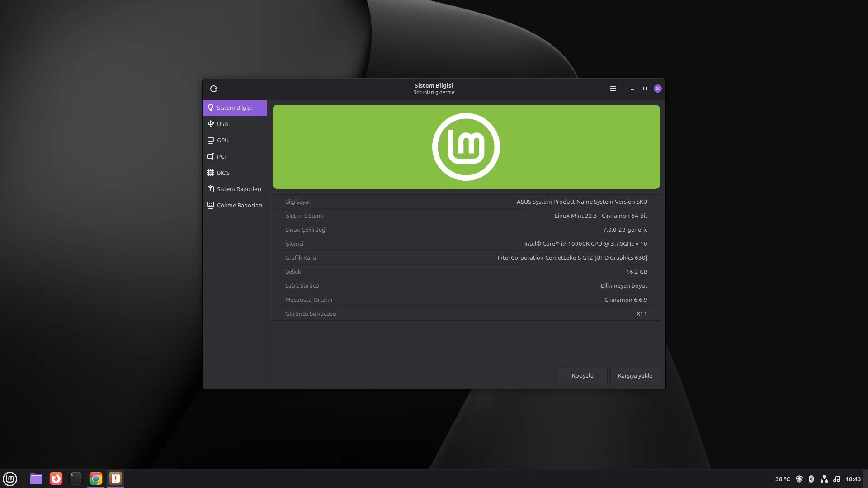
Task: Click the Linux Mint 22.3 - Cinnamon 64-bit value
Action: (x=601, y=216)
